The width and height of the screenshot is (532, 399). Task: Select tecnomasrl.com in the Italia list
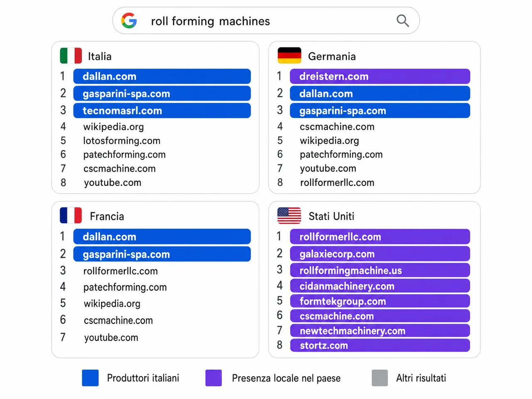tap(162, 111)
